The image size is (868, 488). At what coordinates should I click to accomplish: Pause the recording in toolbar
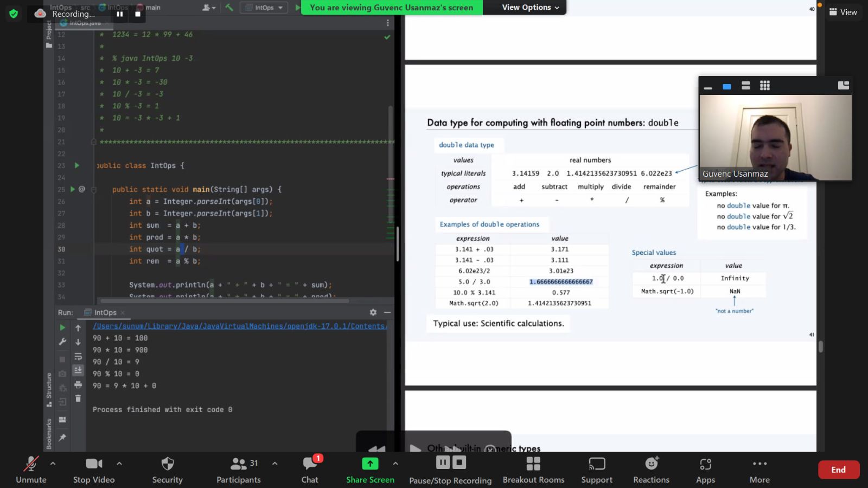(443, 463)
